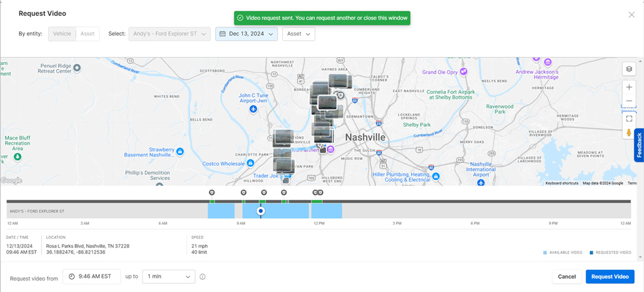Viewport: 644px width, 292px height.
Task: Open the Asset dropdown menu
Action: pos(298,34)
